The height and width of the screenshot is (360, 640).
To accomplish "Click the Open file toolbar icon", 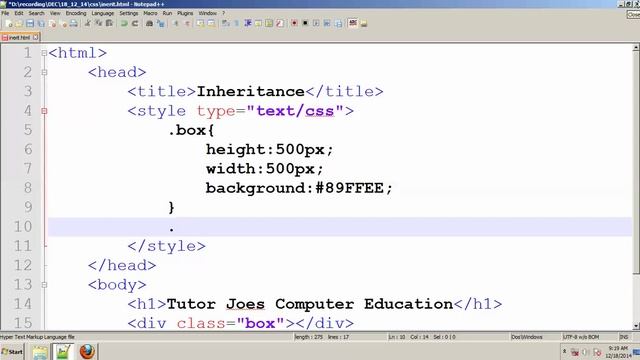I will tap(19, 23).
